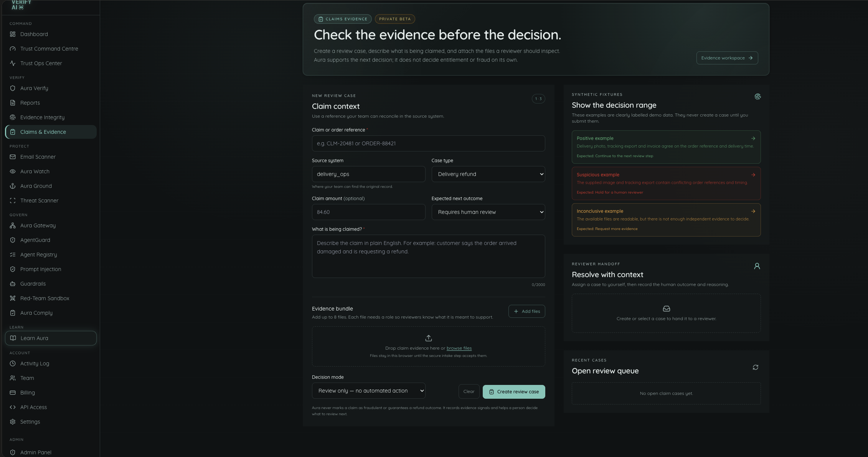Click the user icon in Reviewer Handoff
Screen dimensions: 868x457
tap(757, 266)
